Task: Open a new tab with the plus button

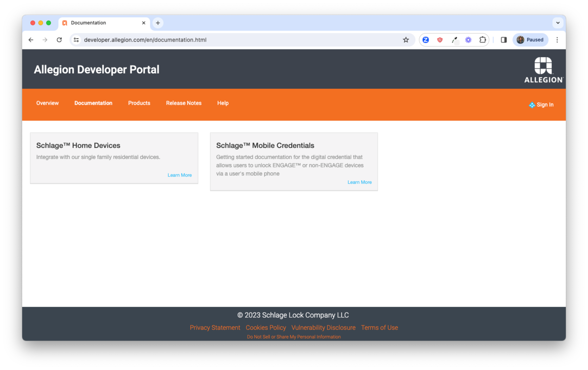Action: click(x=158, y=23)
